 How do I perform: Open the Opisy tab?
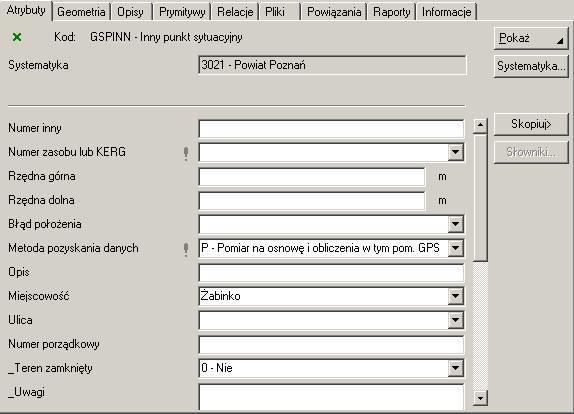[130, 12]
